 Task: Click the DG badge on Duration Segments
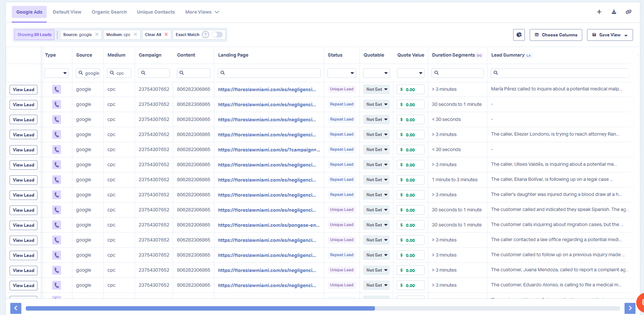[479, 56]
